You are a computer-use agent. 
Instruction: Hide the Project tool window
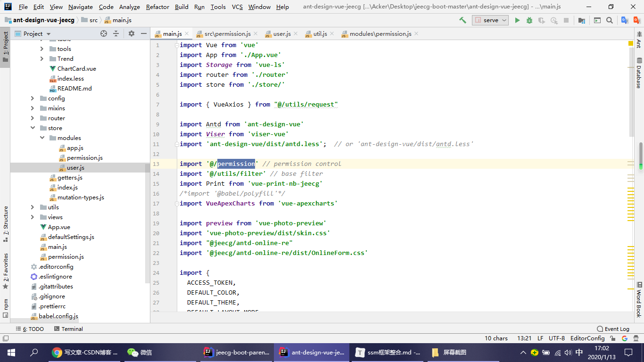(144, 33)
